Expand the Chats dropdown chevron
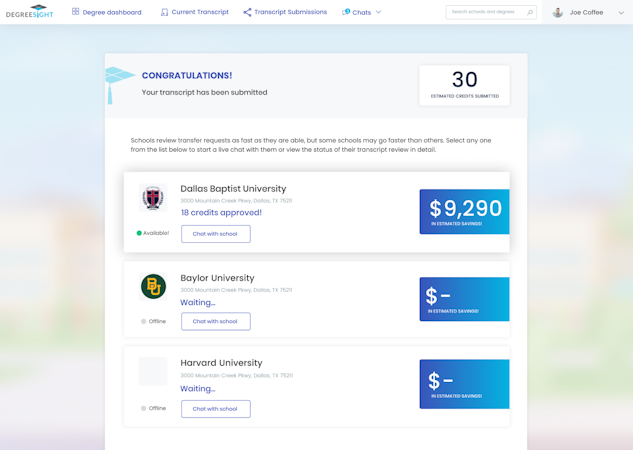The width and height of the screenshot is (633, 450). coord(379,12)
